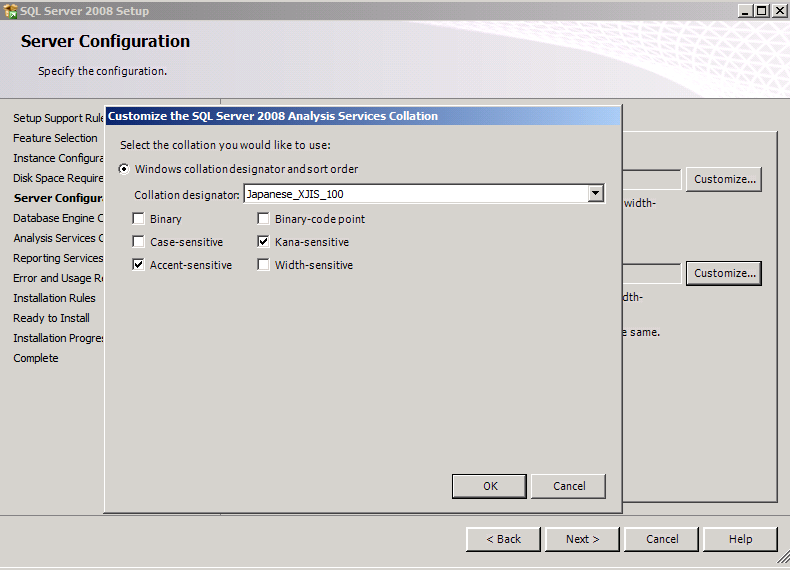
Task: Click the window resize grip corner
Action: 783,558
